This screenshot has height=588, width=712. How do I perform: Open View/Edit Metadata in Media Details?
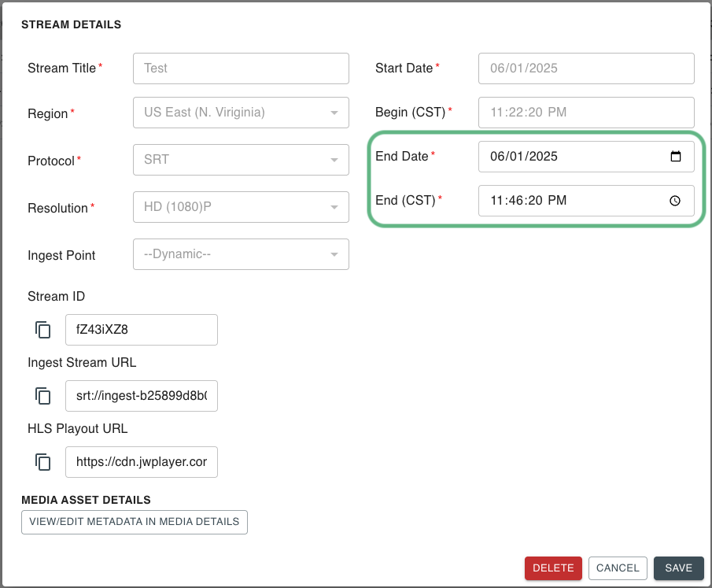(135, 522)
